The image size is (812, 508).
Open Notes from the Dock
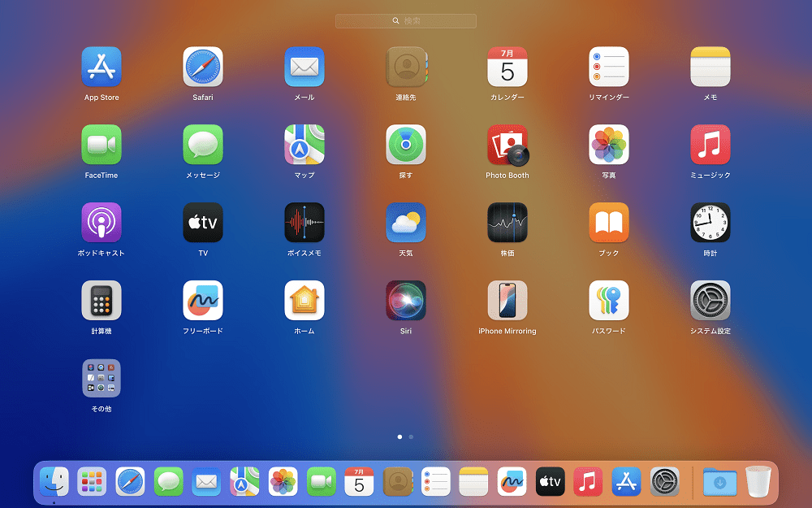pos(474,481)
